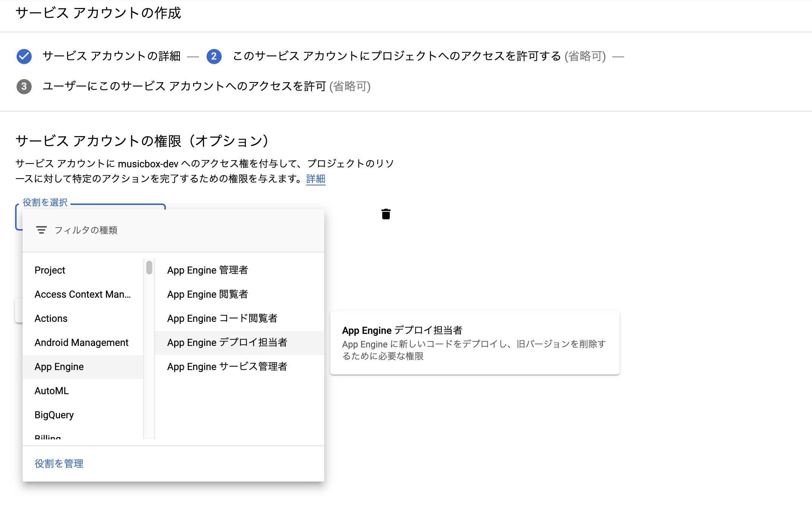Select the BigQuery category
The height and width of the screenshot is (517, 812).
tap(54, 415)
